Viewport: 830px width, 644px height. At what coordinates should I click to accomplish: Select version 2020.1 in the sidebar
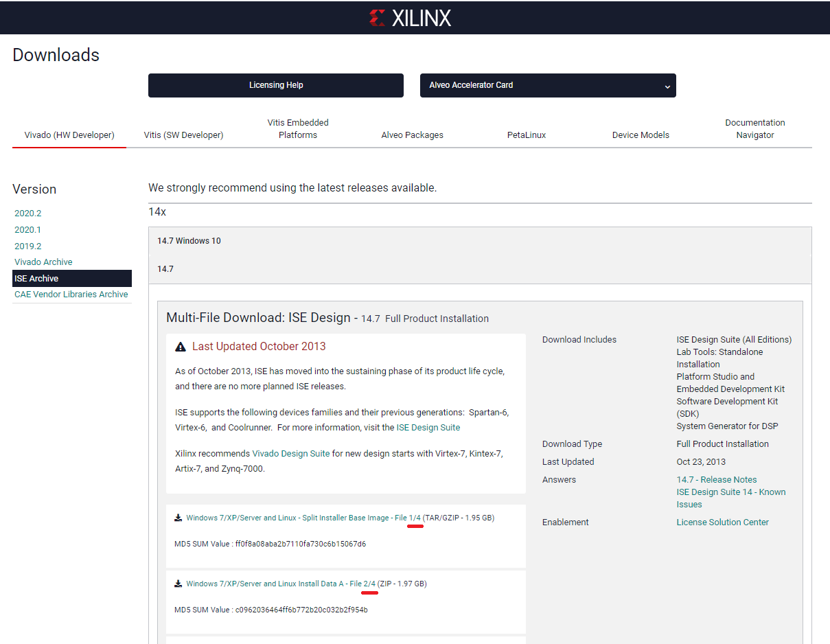click(x=28, y=230)
